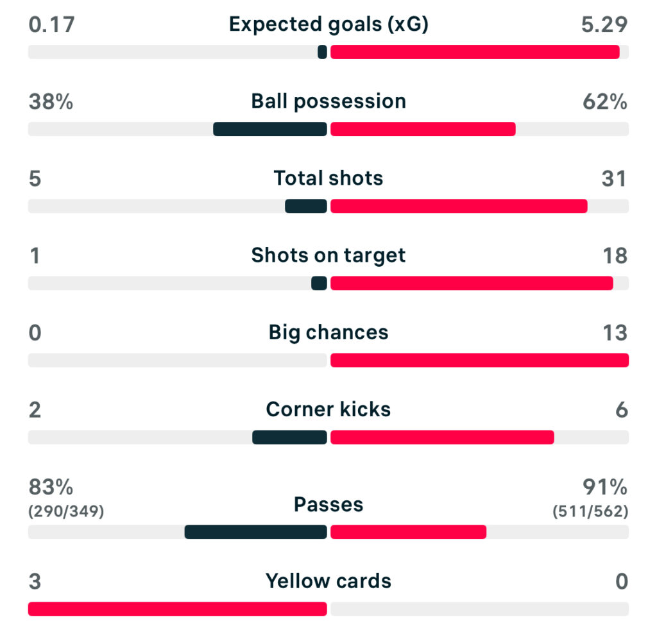Click the 0.17 expected goals value
This screenshot has height=644, width=657.
pyautogui.click(x=52, y=24)
